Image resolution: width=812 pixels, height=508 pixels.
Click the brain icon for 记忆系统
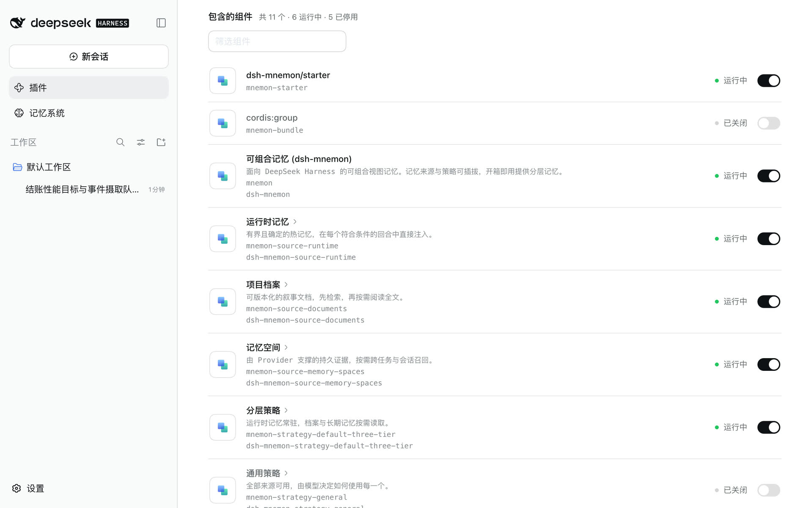[19, 113]
